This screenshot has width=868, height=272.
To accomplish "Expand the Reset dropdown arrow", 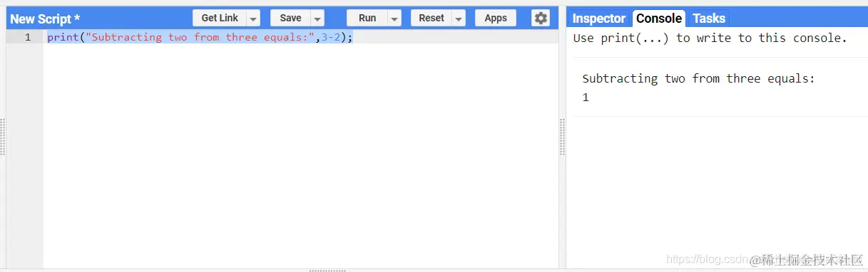I will pyautogui.click(x=459, y=19).
